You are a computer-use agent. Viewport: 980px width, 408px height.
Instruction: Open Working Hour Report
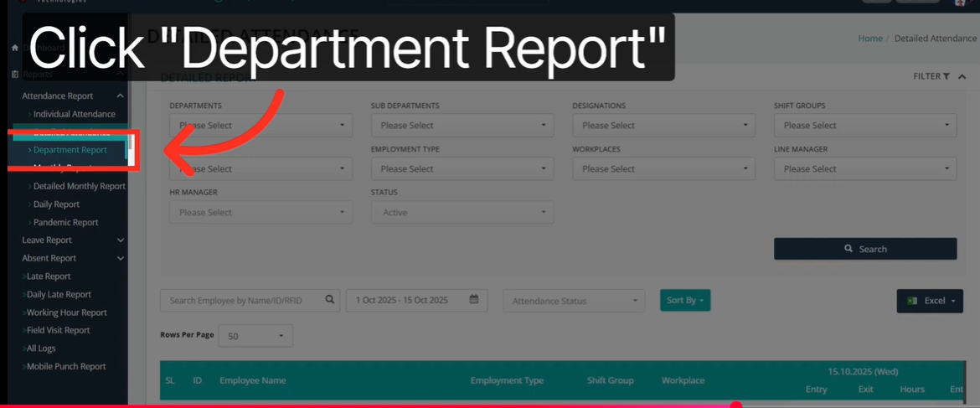pyautogui.click(x=66, y=312)
